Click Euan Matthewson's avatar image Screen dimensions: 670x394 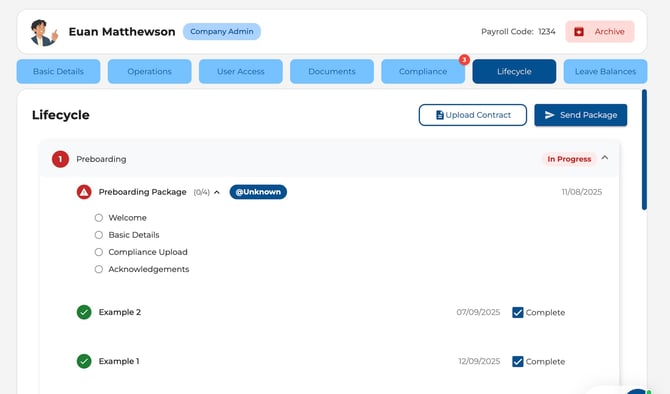pos(44,32)
